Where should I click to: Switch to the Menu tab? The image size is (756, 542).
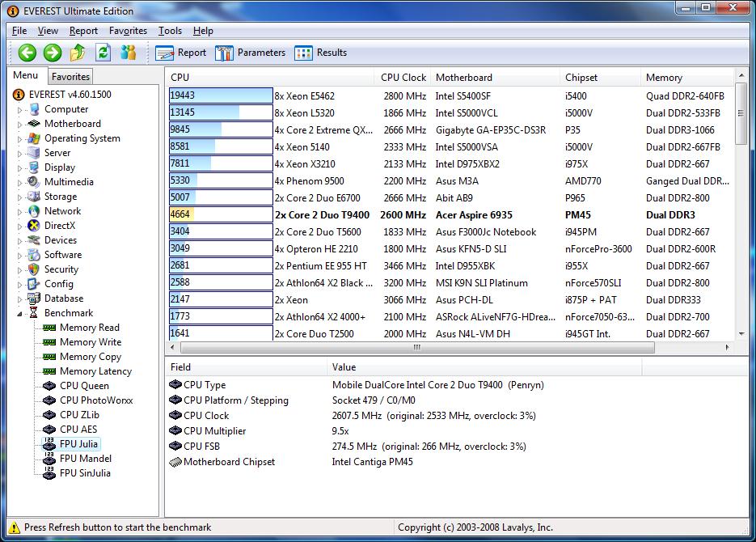(x=26, y=75)
